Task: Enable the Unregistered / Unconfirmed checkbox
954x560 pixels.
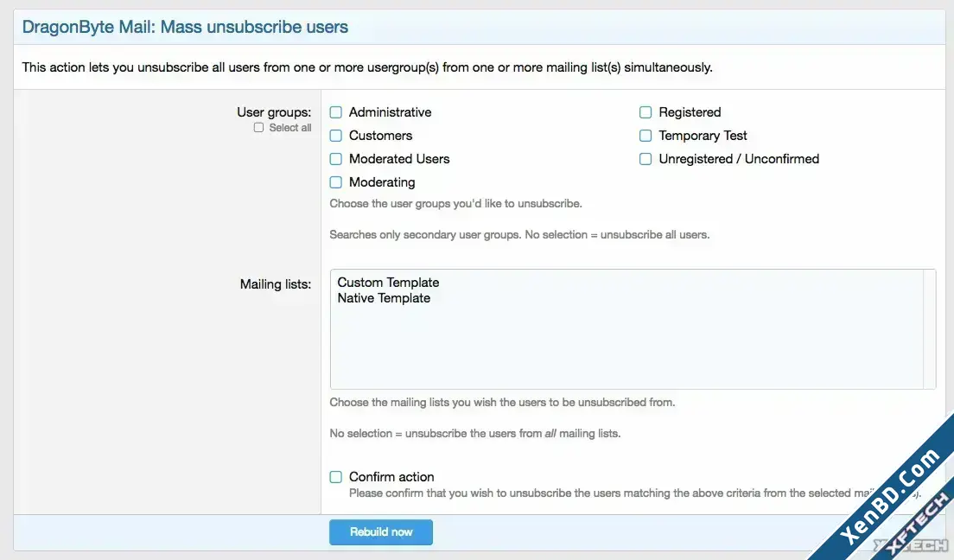Action: pos(646,159)
